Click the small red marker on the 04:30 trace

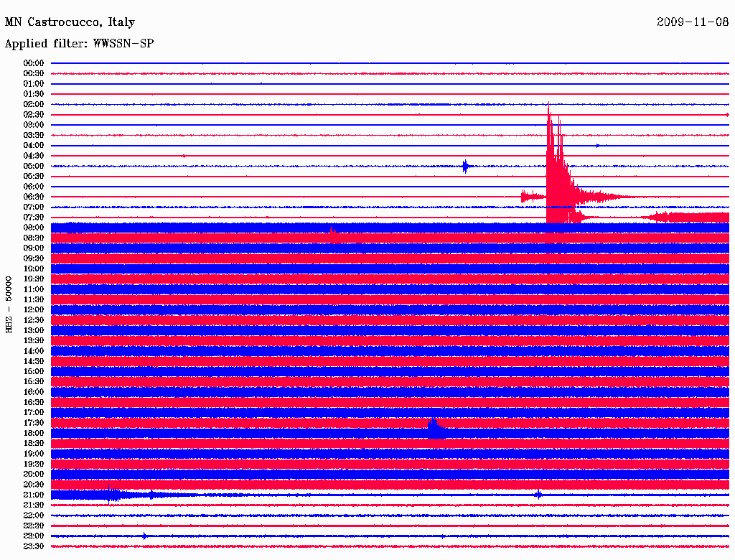tap(184, 156)
